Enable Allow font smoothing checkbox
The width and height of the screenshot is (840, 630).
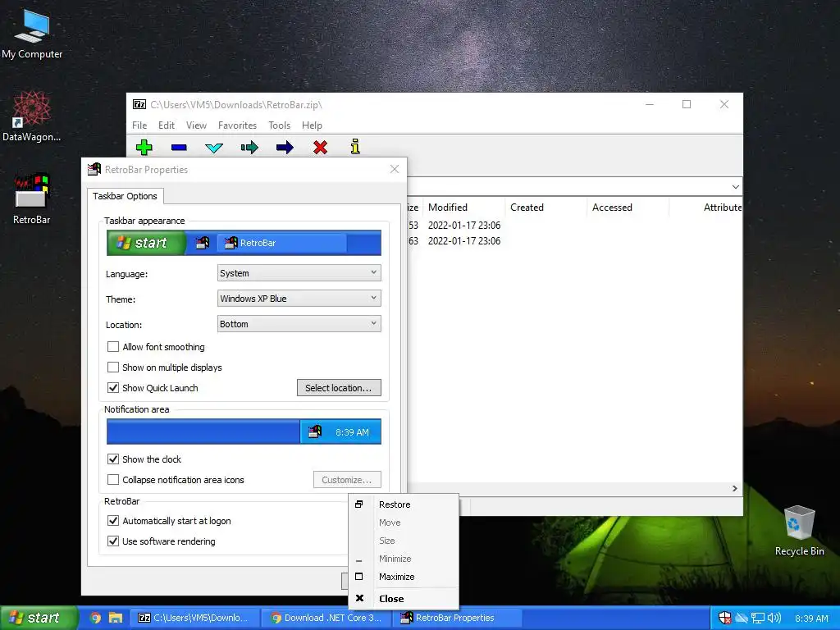113,347
